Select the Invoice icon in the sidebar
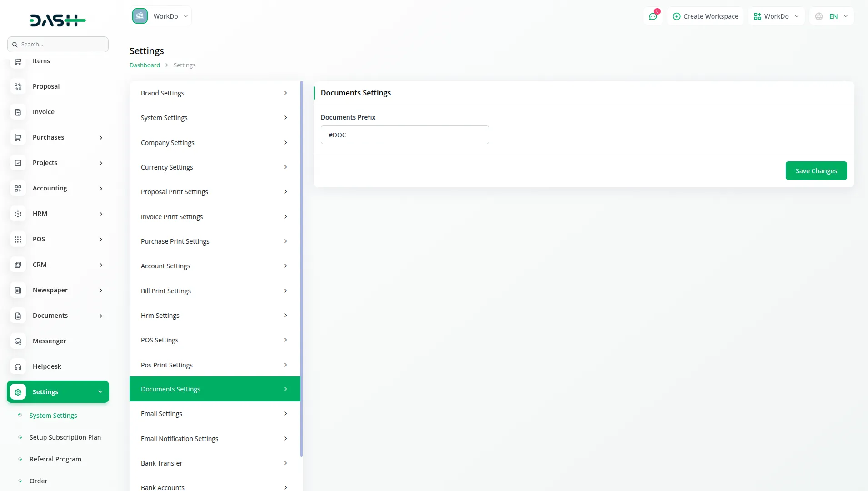The height and width of the screenshot is (491, 868). point(18,112)
